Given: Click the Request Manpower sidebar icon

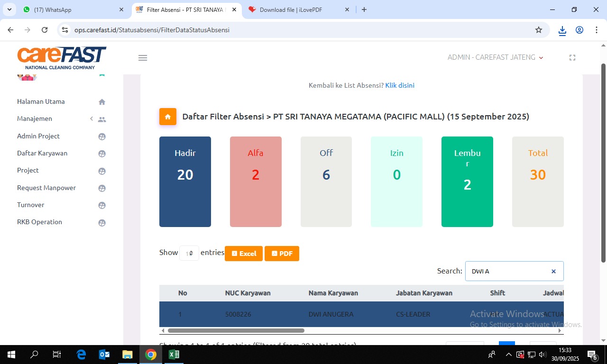Looking at the screenshot, I should [101, 188].
